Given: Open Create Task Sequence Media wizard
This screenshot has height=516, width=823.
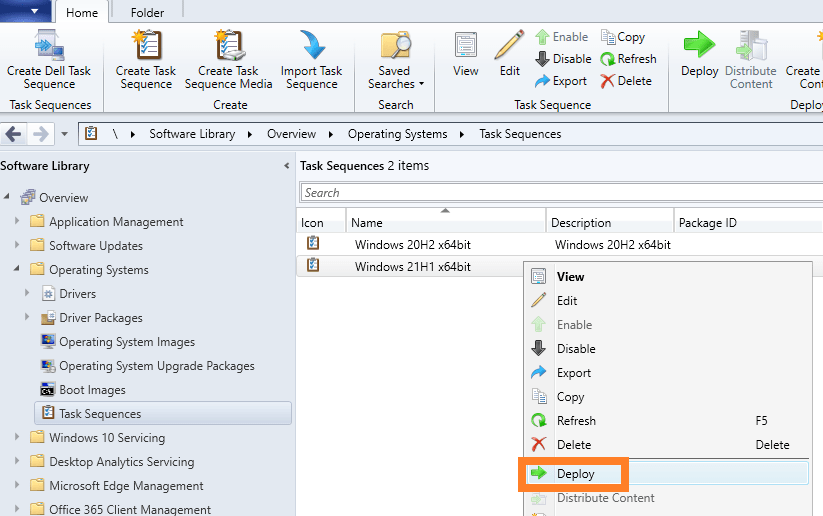Looking at the screenshot, I should (x=229, y=59).
